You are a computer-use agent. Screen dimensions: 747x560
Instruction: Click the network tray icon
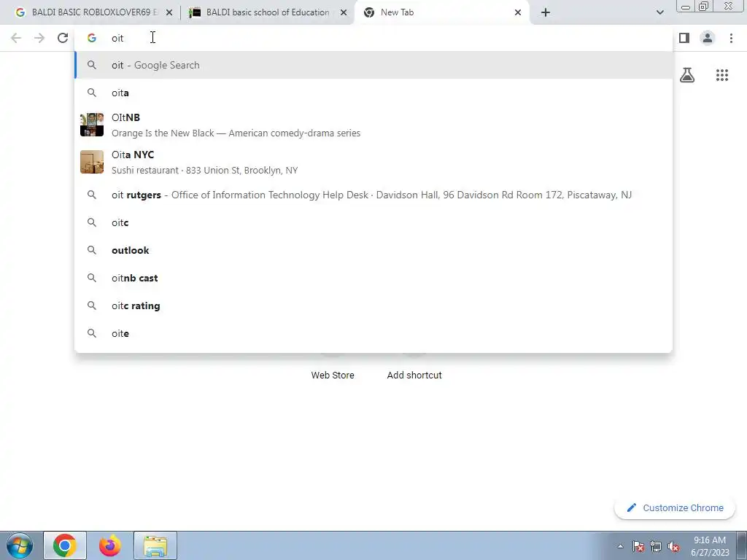(656, 546)
